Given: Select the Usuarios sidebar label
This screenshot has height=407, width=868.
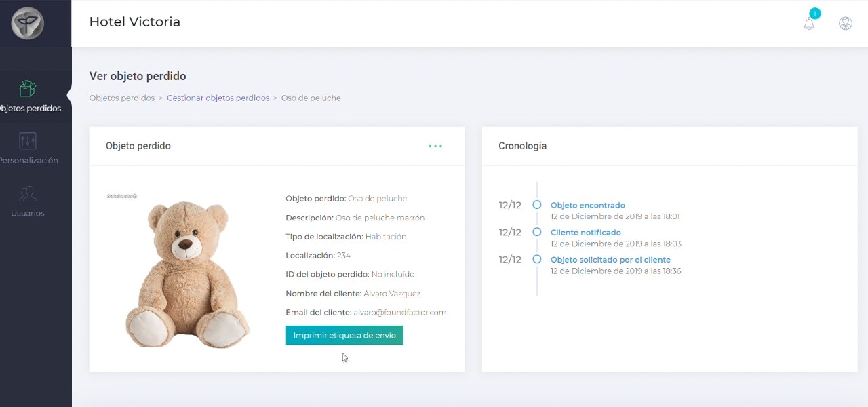Looking at the screenshot, I should tap(28, 213).
